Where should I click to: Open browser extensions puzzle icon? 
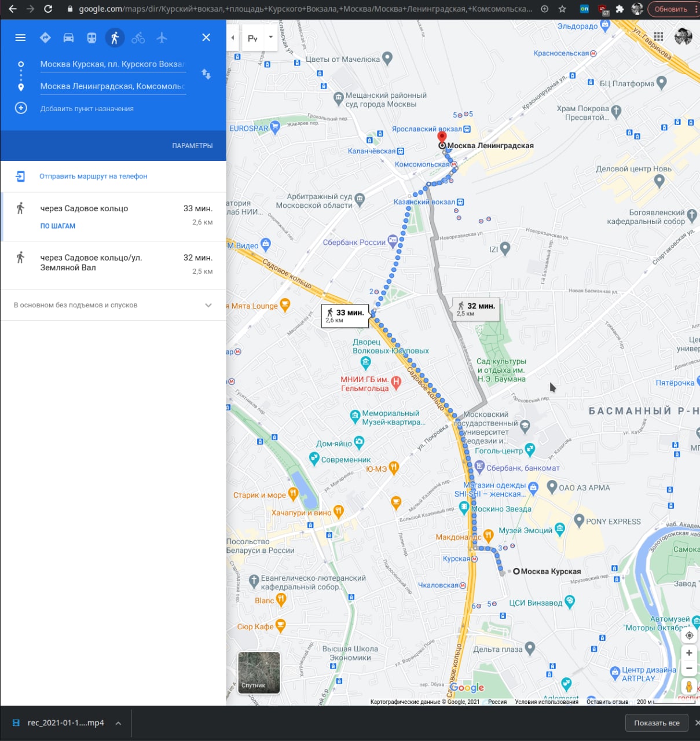point(620,9)
